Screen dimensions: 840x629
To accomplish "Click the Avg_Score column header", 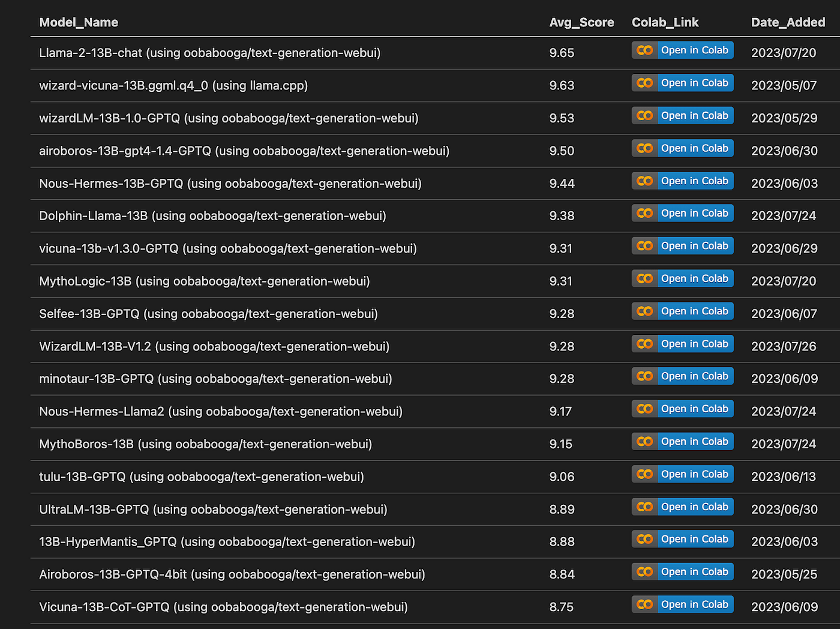I will 581,22.
